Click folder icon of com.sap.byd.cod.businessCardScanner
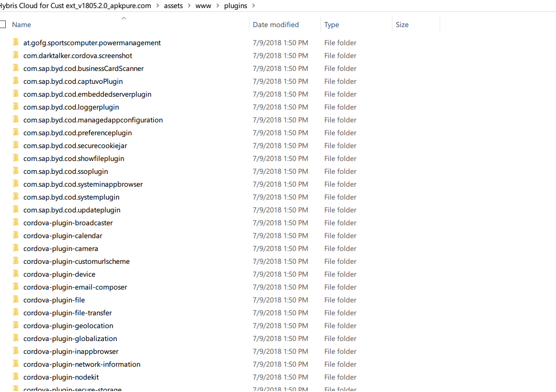 [x=16, y=68]
